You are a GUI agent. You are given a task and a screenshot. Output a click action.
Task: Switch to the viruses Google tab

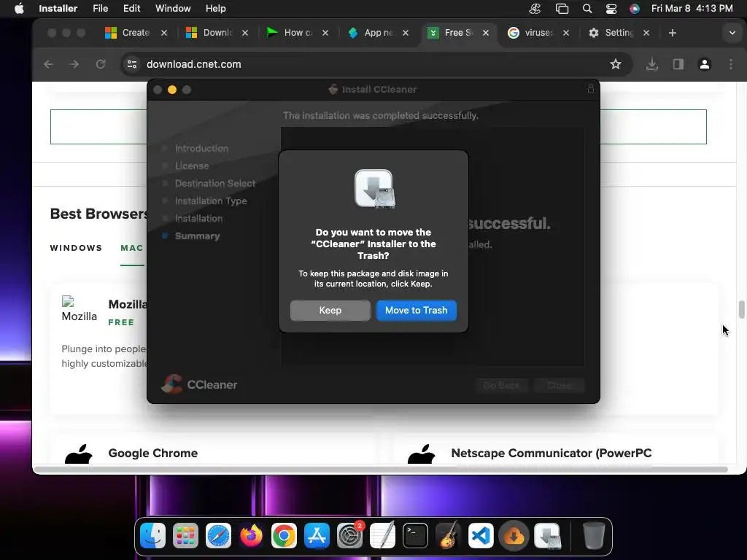(x=538, y=33)
